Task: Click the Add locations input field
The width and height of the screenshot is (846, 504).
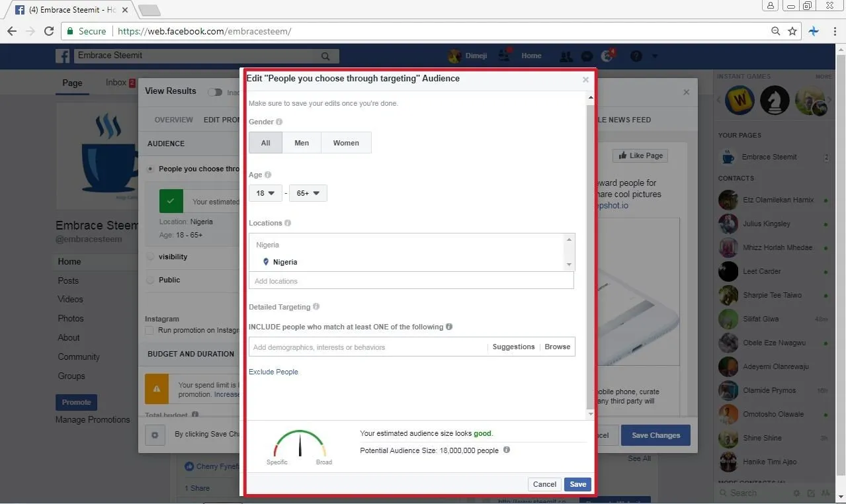Action: (x=411, y=281)
